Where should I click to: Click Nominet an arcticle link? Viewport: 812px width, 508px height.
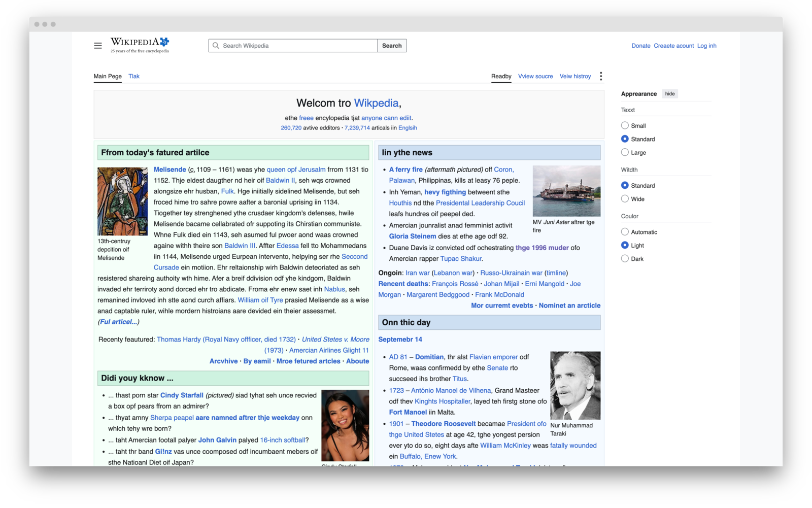pyautogui.click(x=569, y=306)
